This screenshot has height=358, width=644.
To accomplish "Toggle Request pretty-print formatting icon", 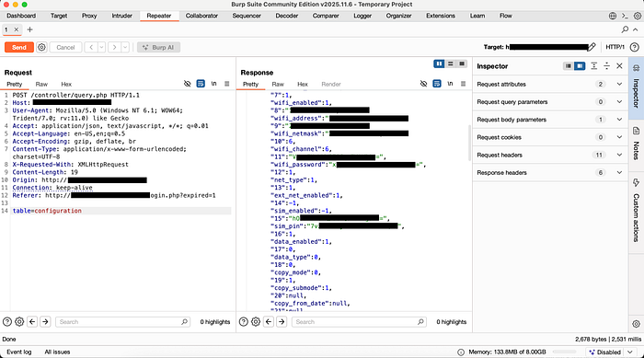I will [x=201, y=84].
